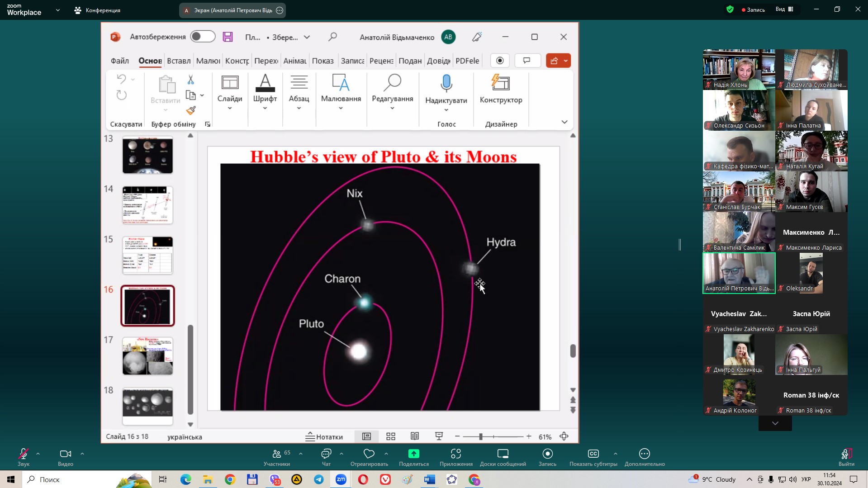Open the File tab
This screenshot has width=868, height=488.
tap(120, 61)
